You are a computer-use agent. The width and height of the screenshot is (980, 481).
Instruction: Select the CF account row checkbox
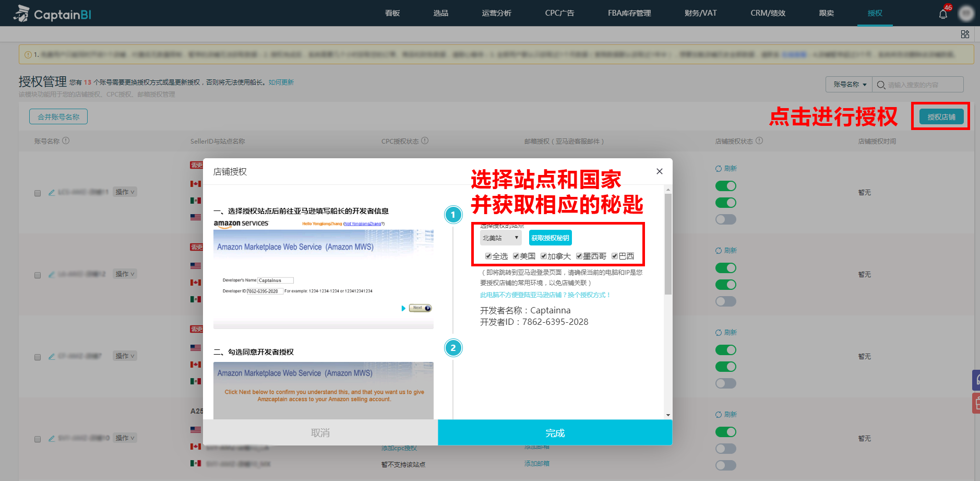[x=38, y=357]
